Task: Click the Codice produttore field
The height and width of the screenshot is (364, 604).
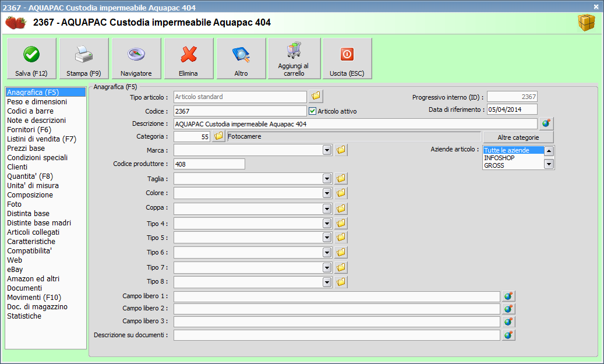Action: [209, 164]
